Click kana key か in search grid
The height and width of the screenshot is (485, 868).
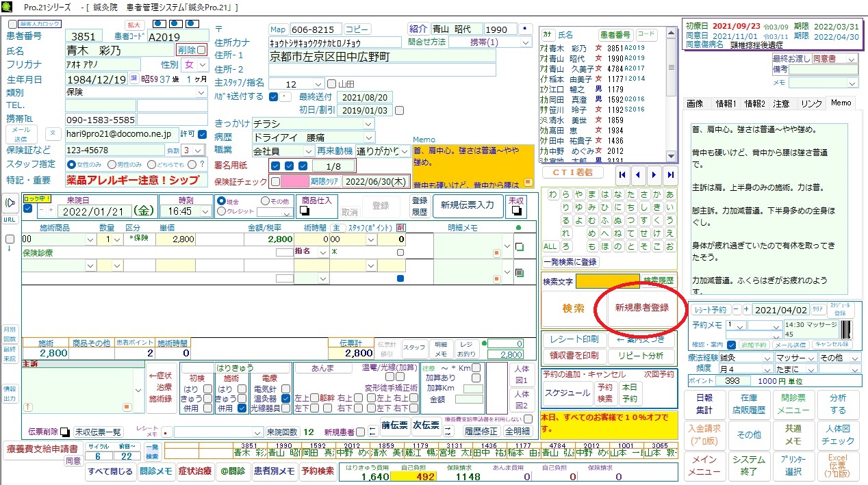point(656,194)
